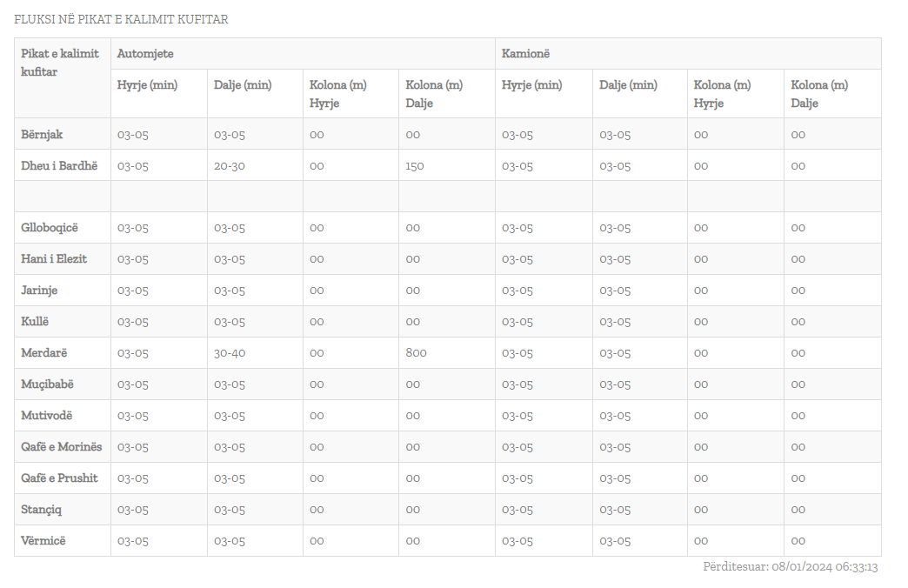Click the Kamionë column group header
The height and width of the screenshot is (588, 908).
tap(525, 54)
